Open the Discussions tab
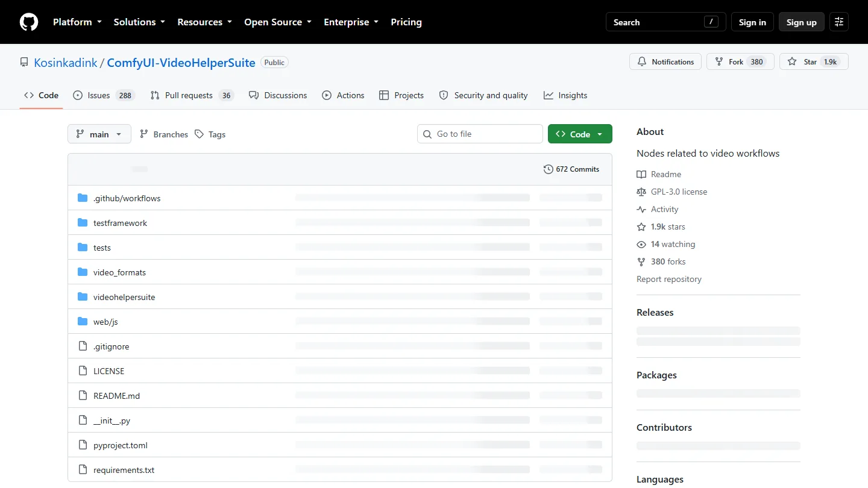Viewport: 868px width, 488px height. pyautogui.click(x=278, y=95)
